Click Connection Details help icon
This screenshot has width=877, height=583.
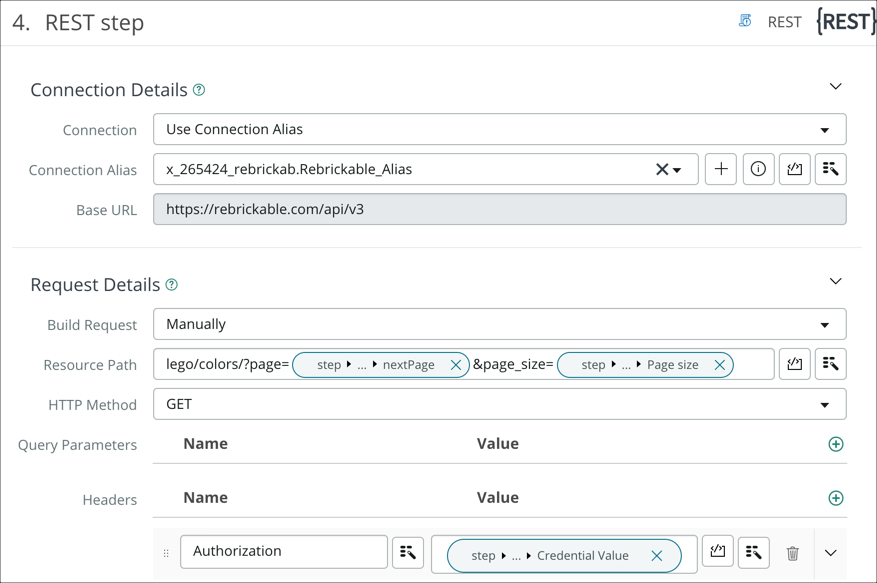(199, 90)
